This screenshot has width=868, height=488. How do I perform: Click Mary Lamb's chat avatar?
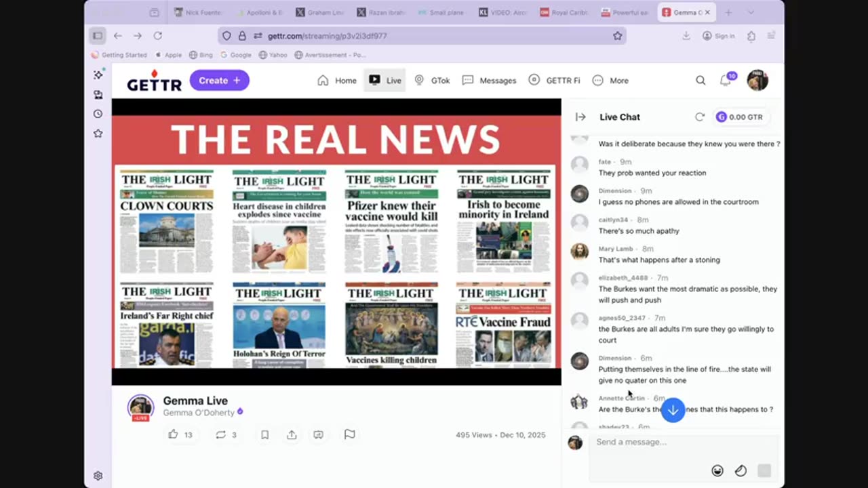[580, 251]
